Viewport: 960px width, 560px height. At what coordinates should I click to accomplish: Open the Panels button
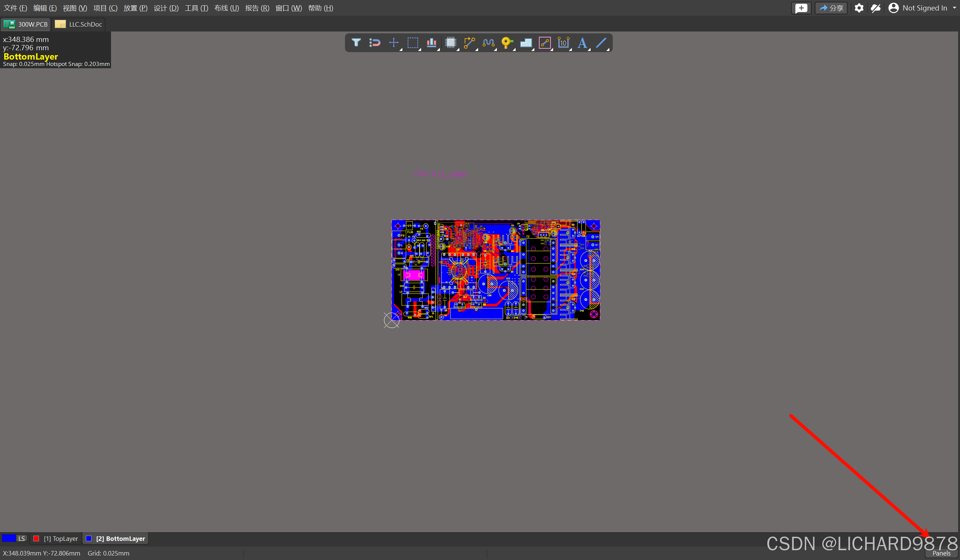click(x=941, y=553)
